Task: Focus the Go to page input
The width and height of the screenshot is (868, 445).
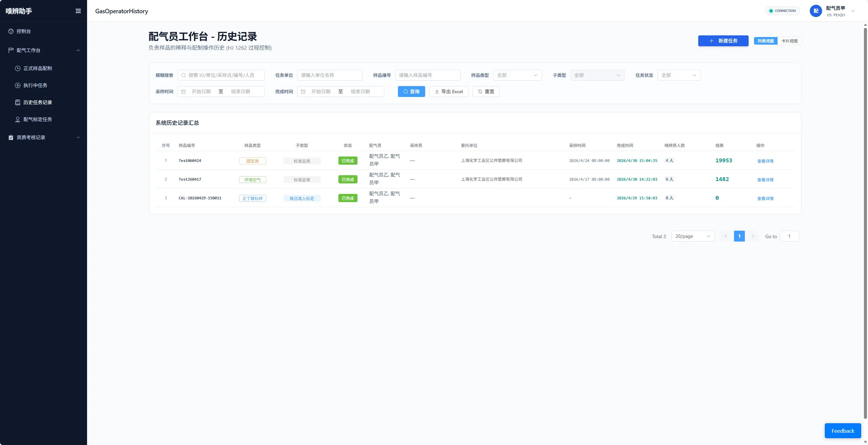Action: pyautogui.click(x=789, y=236)
